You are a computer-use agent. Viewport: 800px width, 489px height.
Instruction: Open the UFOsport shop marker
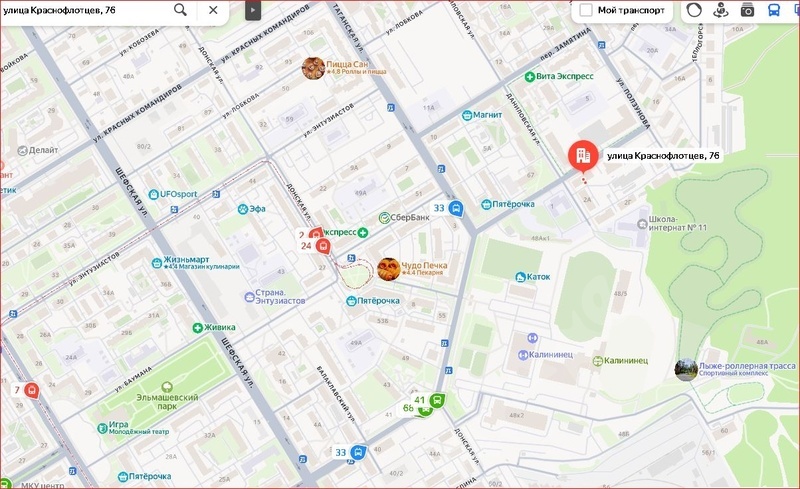click(174, 194)
